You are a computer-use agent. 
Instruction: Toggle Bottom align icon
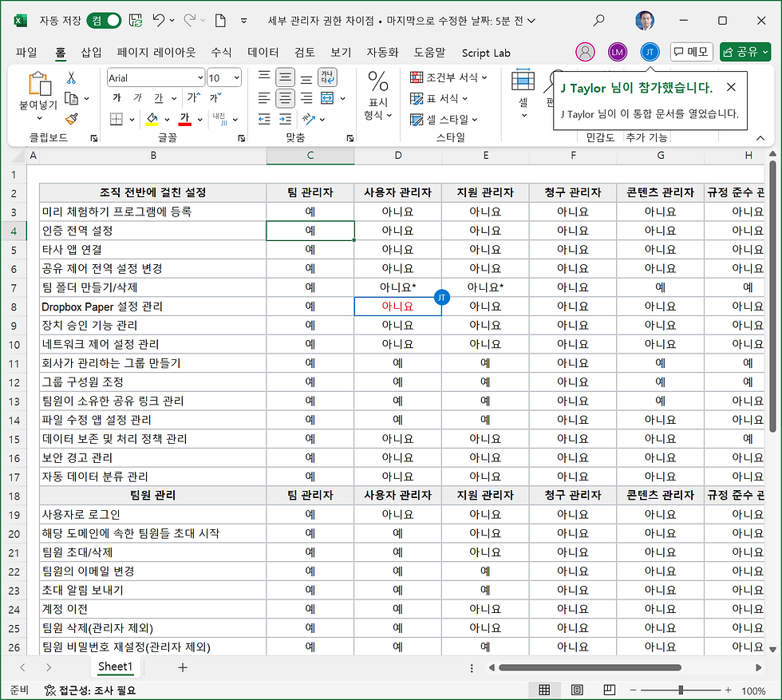tap(306, 79)
